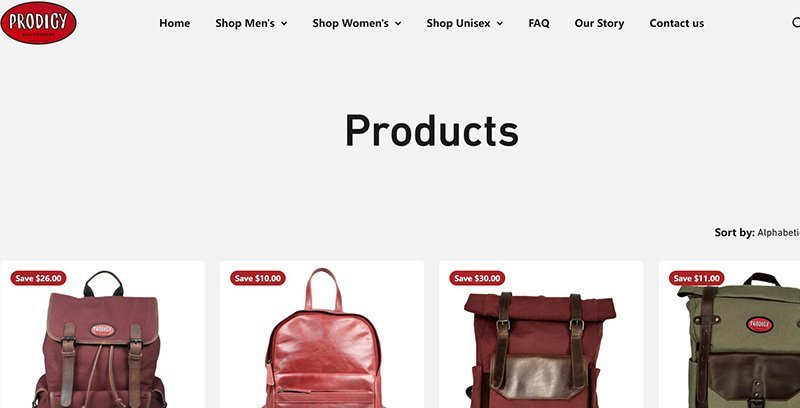Expand the Shop Unisex chevron
The image size is (800, 408).
pos(500,23)
